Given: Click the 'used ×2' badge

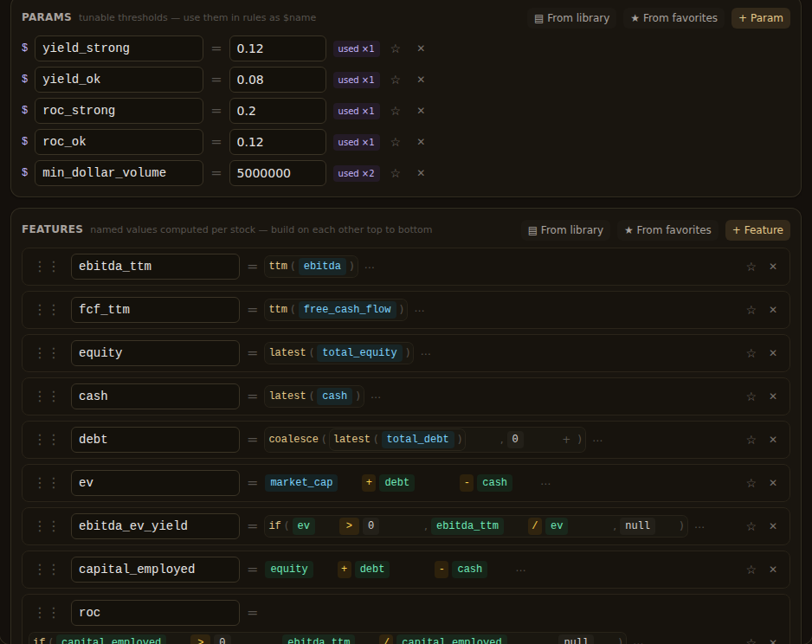Looking at the screenshot, I should [357, 173].
